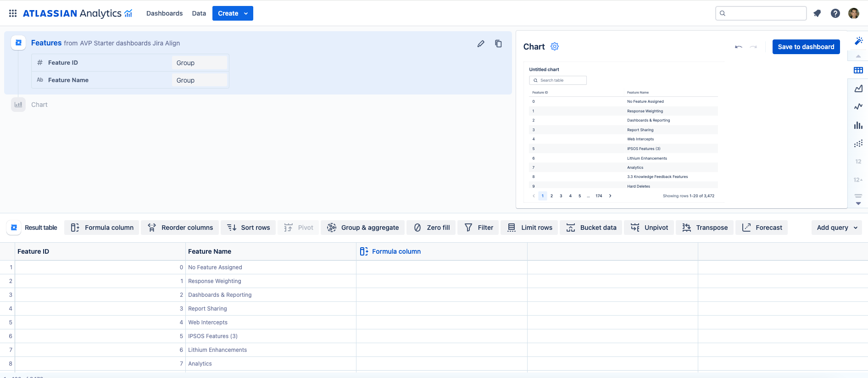Select the single number chart type
Screen dimensions: 868x378
click(x=858, y=161)
